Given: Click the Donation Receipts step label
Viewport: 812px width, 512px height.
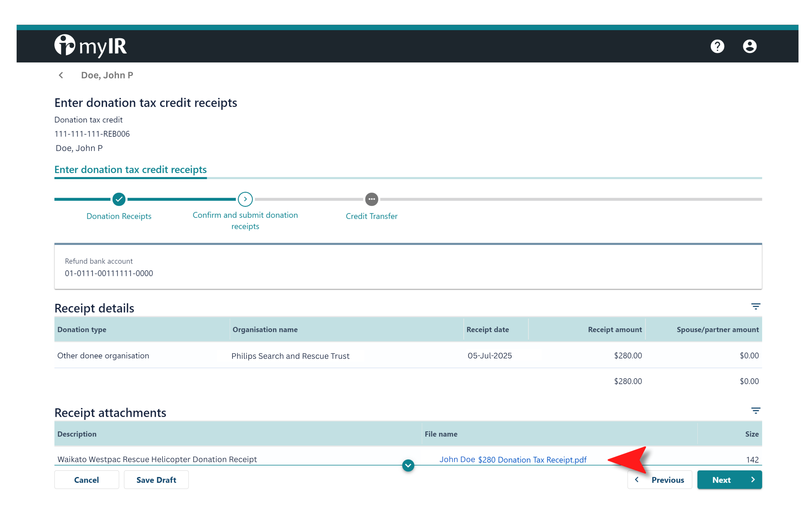Looking at the screenshot, I should coord(119,216).
